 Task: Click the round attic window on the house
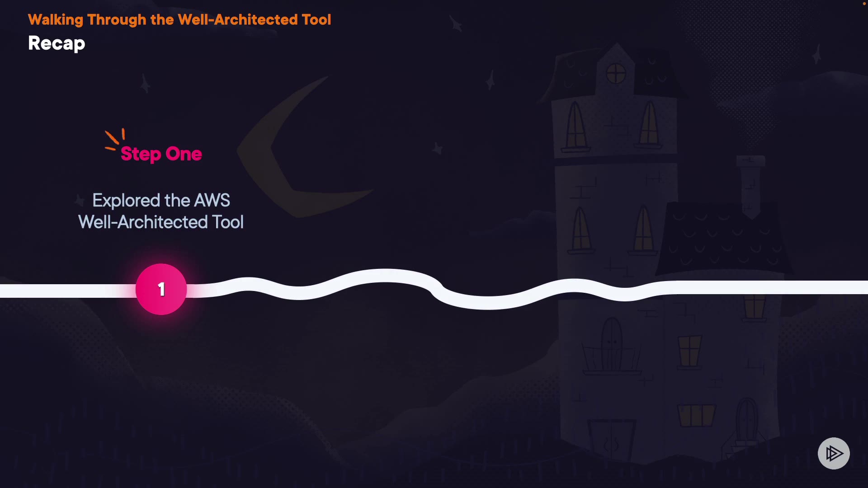616,74
